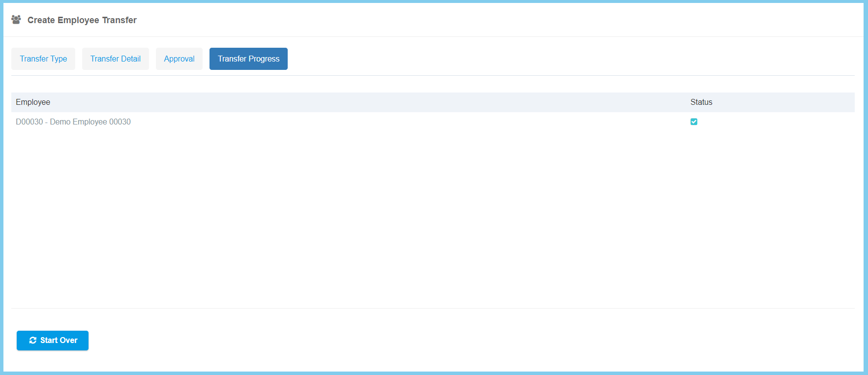Screen dimensions: 868x375
Task: Switch to the Transfer Detail tab
Action: pyautogui.click(x=116, y=59)
